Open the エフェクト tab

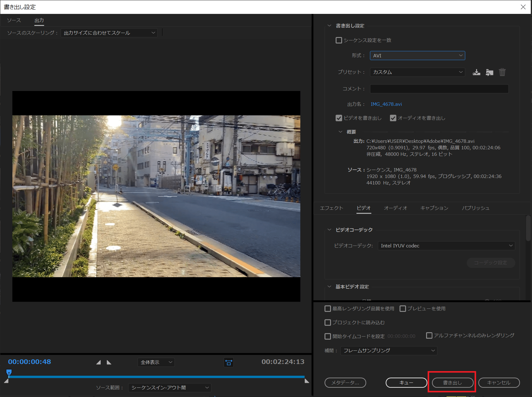[x=331, y=208]
